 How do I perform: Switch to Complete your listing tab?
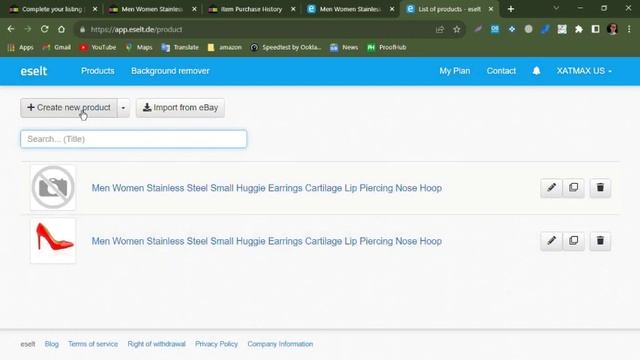(x=52, y=9)
